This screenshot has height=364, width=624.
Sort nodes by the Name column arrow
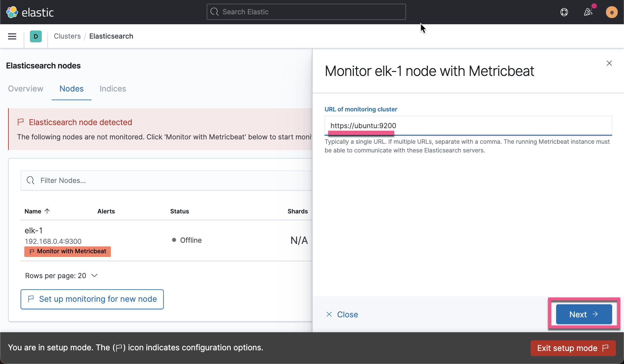coord(47,211)
